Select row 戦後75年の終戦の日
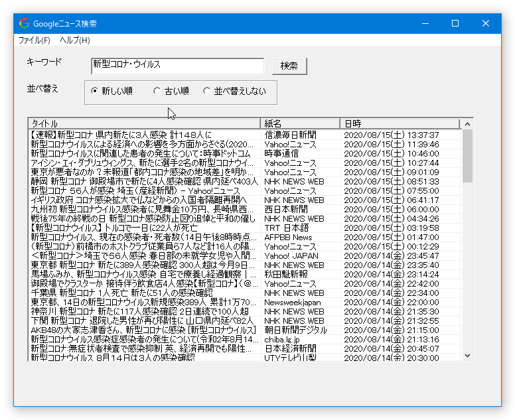This screenshot has width=515, height=420. click(x=245, y=218)
